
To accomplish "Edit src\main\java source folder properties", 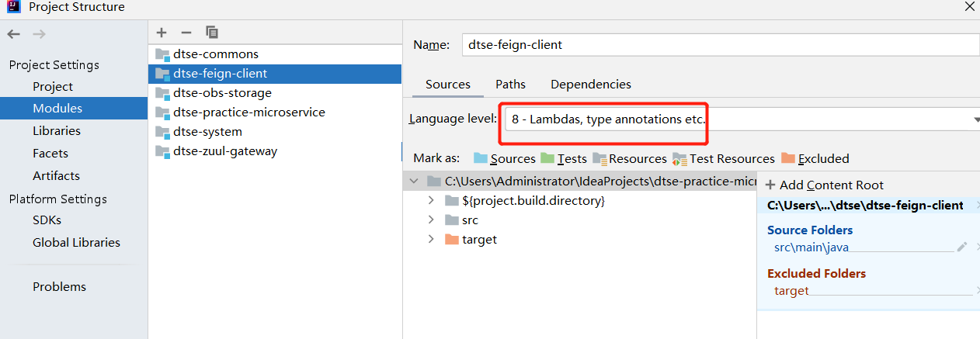I will pyautogui.click(x=962, y=247).
